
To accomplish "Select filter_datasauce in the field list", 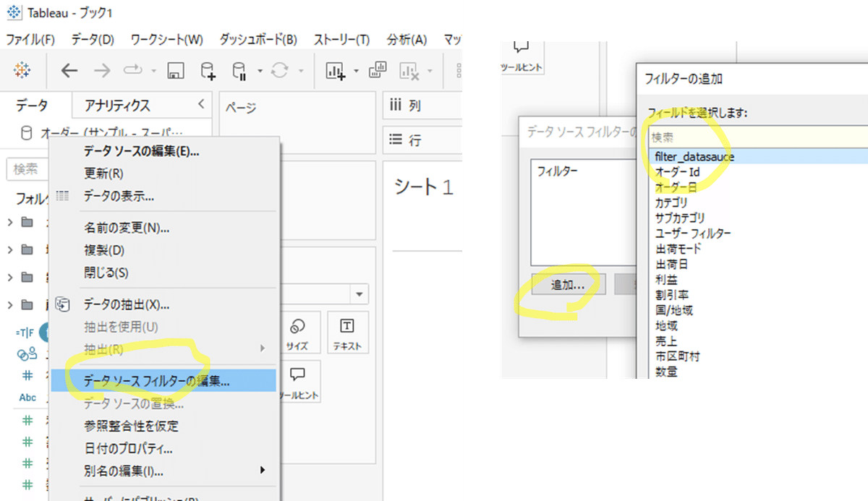I will coord(757,156).
